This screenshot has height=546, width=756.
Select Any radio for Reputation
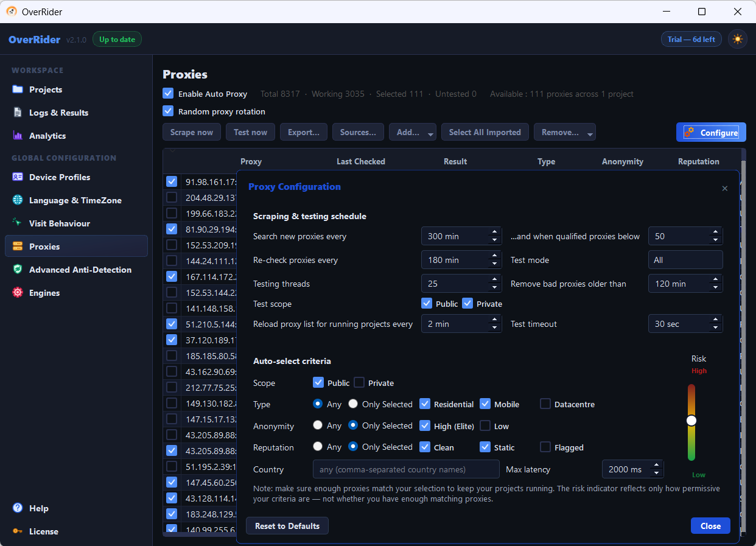tap(318, 446)
